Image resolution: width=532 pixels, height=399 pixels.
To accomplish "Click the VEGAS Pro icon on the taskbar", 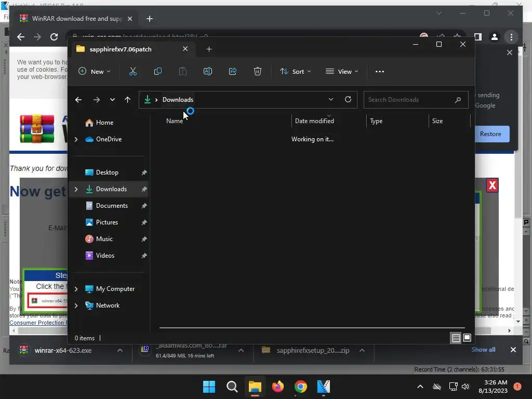I will (323, 387).
